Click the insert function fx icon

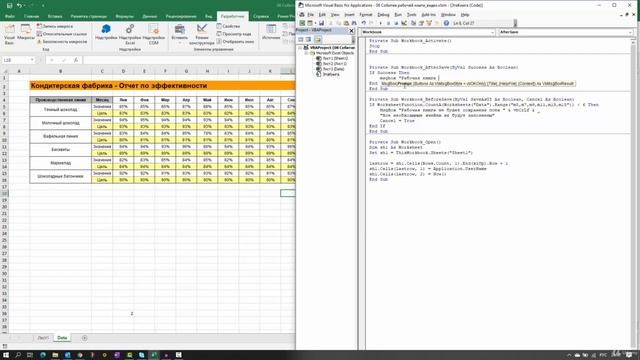click(x=76, y=60)
